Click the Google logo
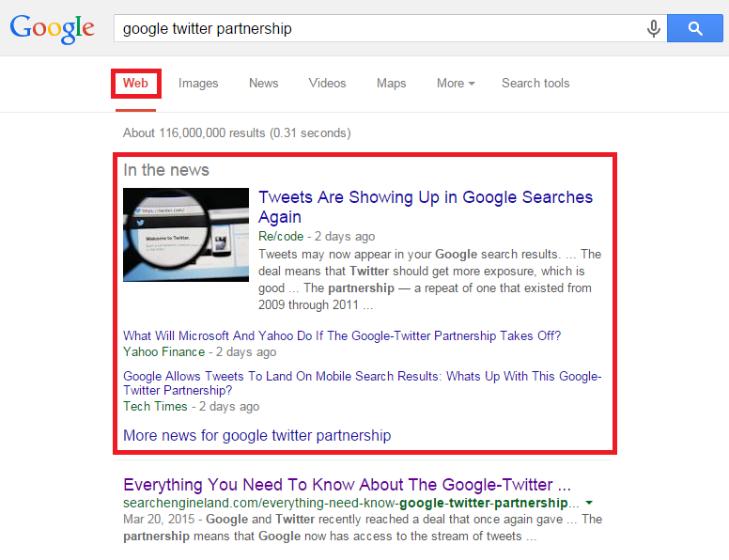This screenshot has height=560, width=729. point(52,29)
